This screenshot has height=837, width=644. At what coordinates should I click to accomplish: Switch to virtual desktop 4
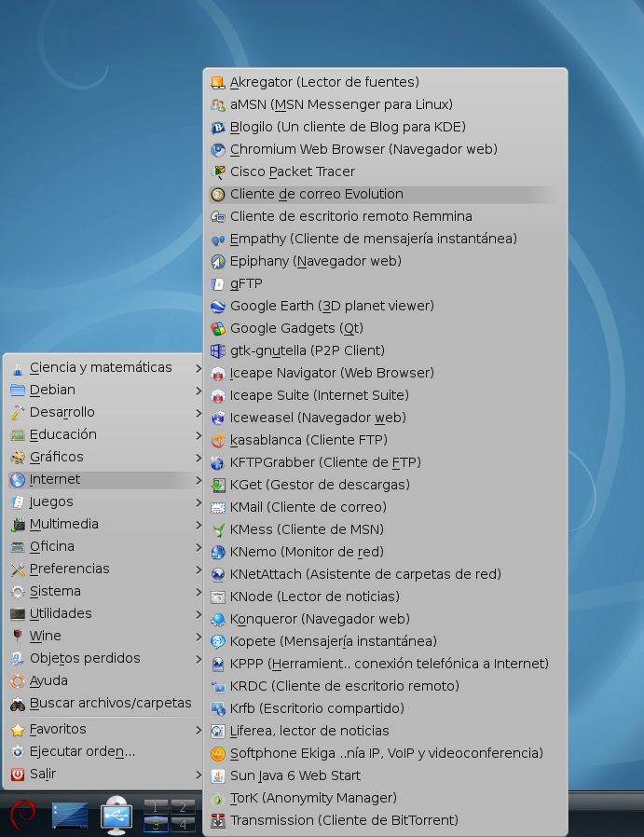tap(183, 824)
